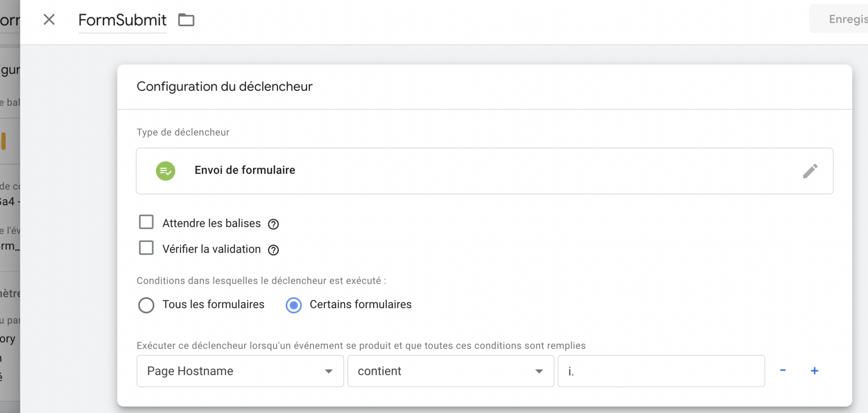The width and height of the screenshot is (868, 413).
Task: Select the Envoi de formulaire trigger type
Action: 484,171
